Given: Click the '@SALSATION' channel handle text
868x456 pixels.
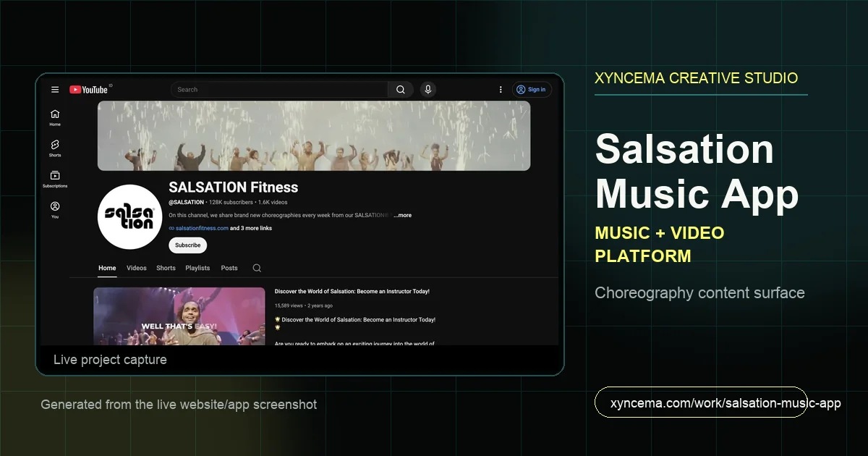Looking at the screenshot, I should pos(187,203).
